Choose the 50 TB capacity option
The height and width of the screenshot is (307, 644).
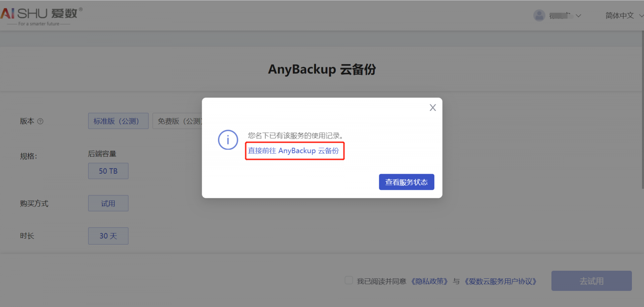coord(108,171)
